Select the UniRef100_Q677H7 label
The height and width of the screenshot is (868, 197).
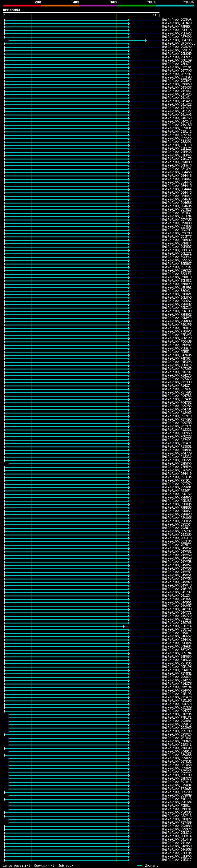pos(177,74)
